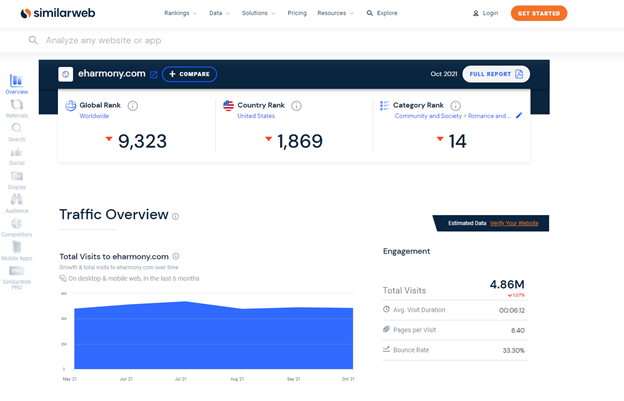
Task: Click the Verify Your Website link
Action: [514, 223]
